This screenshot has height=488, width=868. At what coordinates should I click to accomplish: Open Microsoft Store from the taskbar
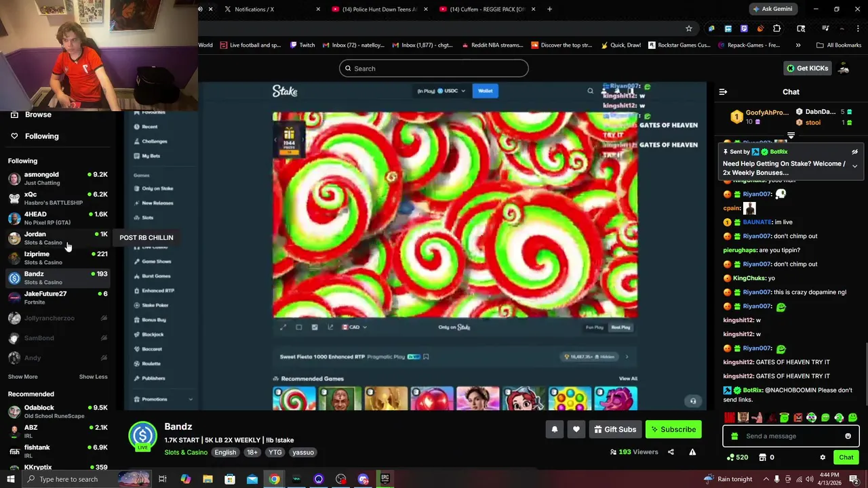[x=230, y=479]
